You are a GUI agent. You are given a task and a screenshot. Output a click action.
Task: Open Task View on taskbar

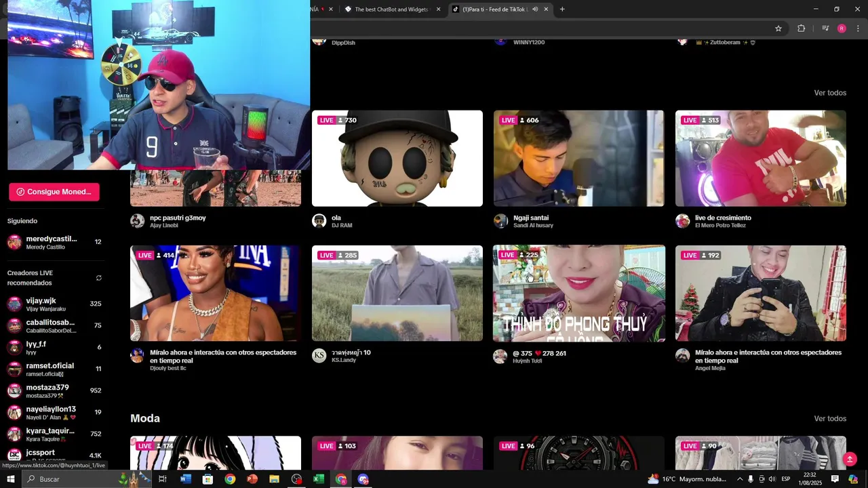[x=163, y=479]
